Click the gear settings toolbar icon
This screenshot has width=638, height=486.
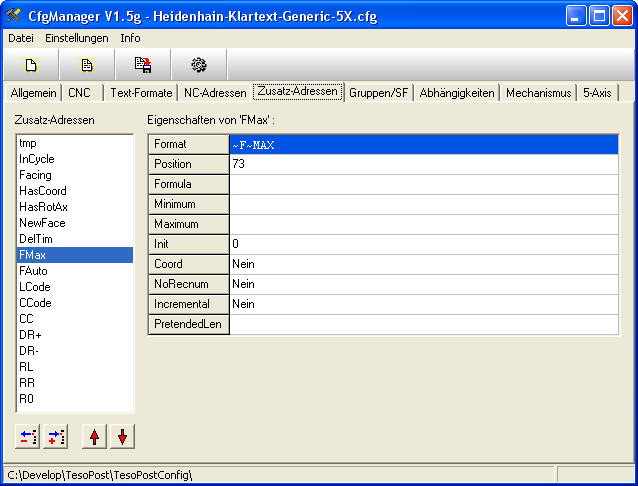pos(199,65)
